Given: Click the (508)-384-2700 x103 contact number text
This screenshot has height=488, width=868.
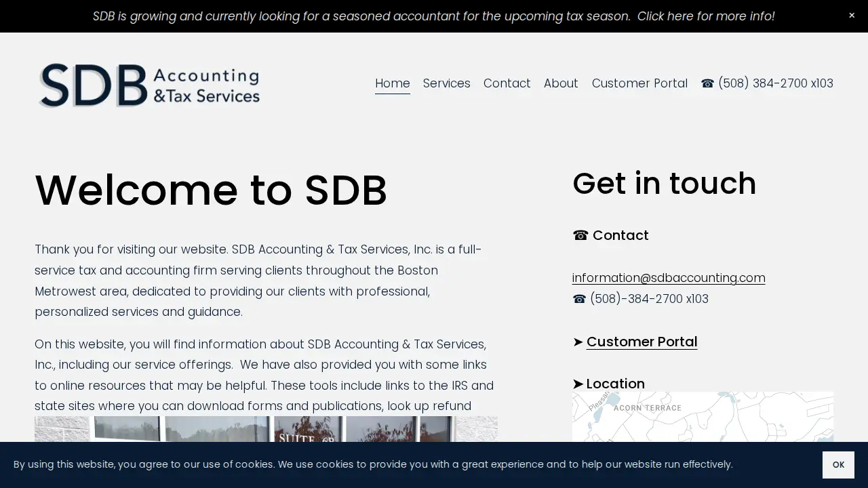Looking at the screenshot, I should pos(640,299).
